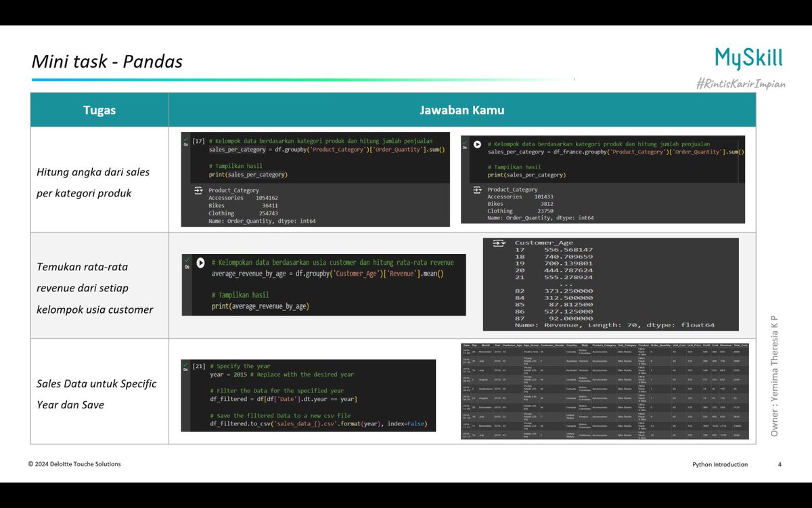
Task: Click the df_france.groupby code line
Action: 615,152
